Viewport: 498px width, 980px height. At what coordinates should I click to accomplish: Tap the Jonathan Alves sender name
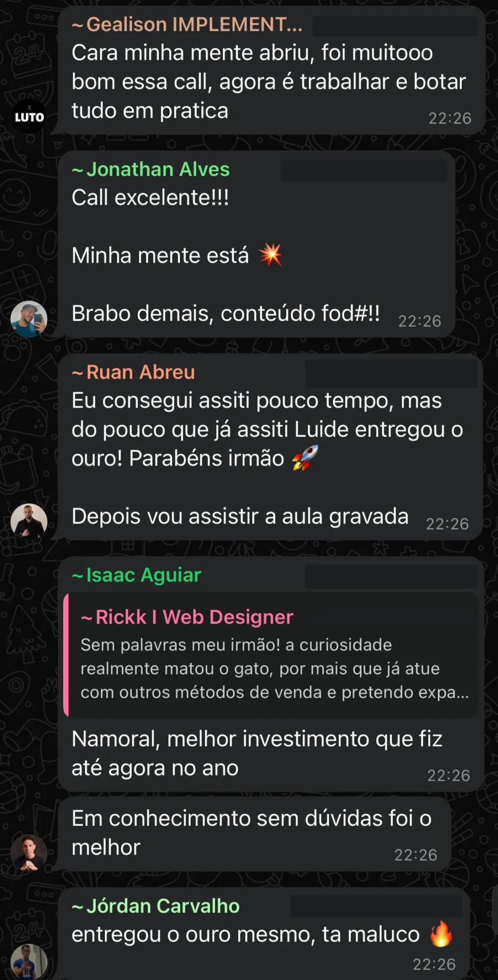151,169
